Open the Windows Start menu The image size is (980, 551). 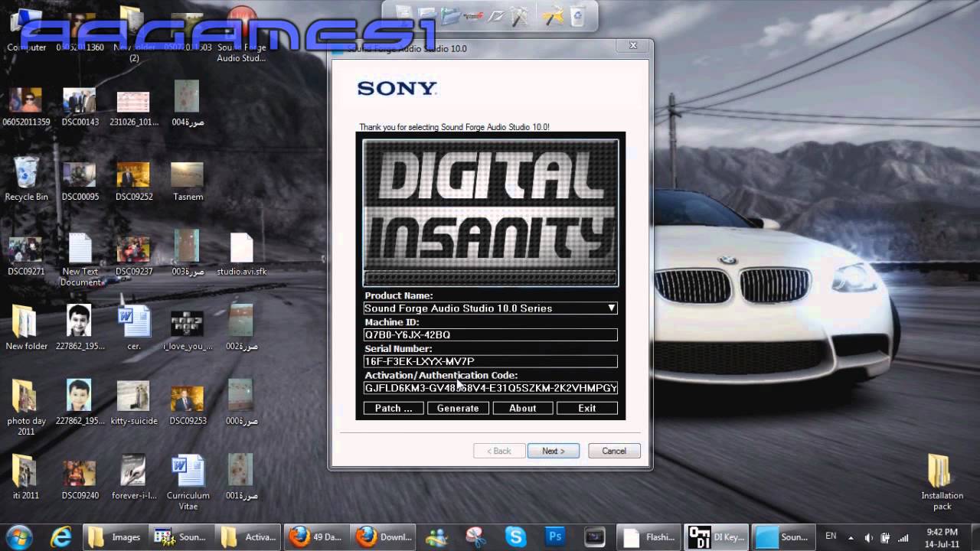tap(20, 536)
